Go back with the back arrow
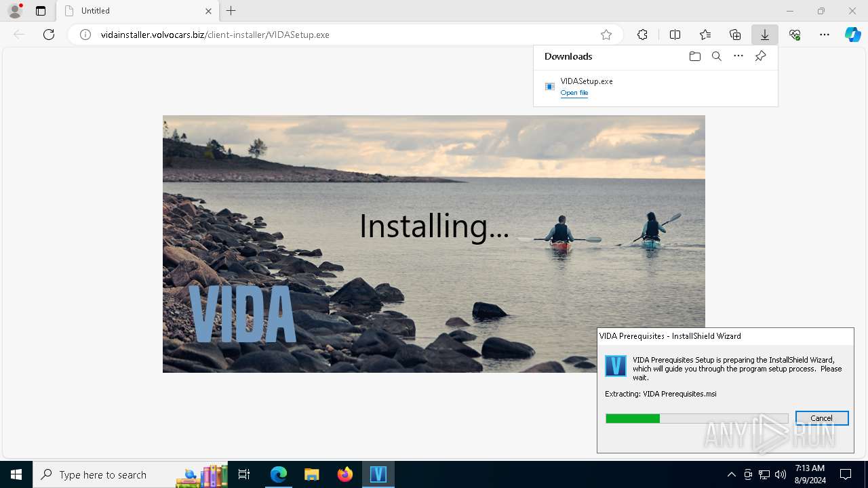Screen dimensions: 868x488 tap(19, 35)
